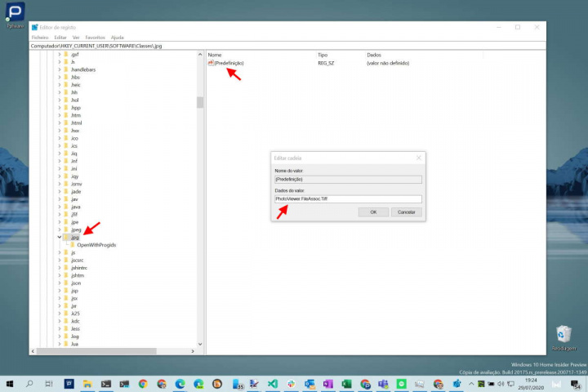Click Cancelar in the edit dialog
The image size is (588, 392).
pyautogui.click(x=405, y=212)
